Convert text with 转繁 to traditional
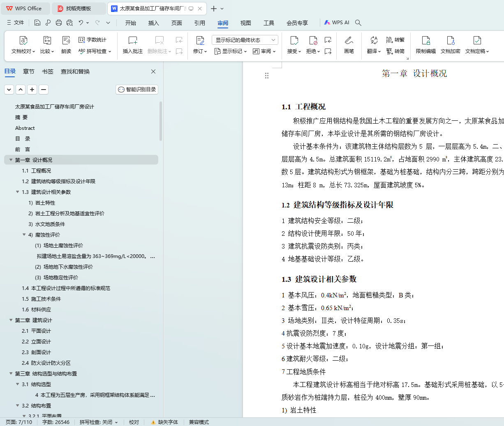This screenshot has width=504, height=426. tap(395, 40)
